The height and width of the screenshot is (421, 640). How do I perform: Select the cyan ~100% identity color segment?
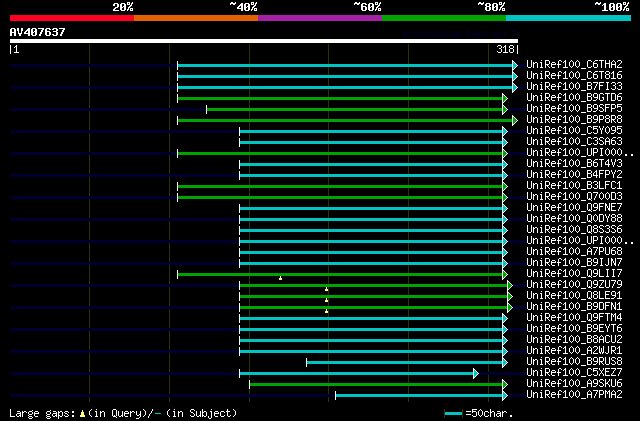[569, 18]
